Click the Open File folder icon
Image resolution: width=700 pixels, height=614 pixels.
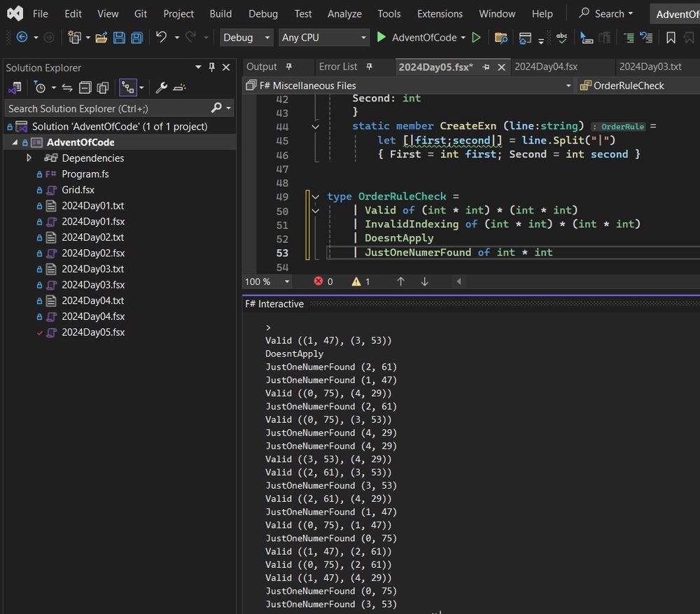click(x=101, y=38)
